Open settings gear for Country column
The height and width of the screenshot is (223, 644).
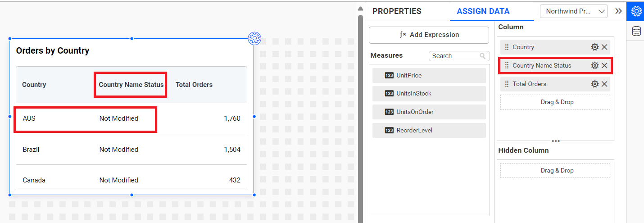[x=594, y=47]
